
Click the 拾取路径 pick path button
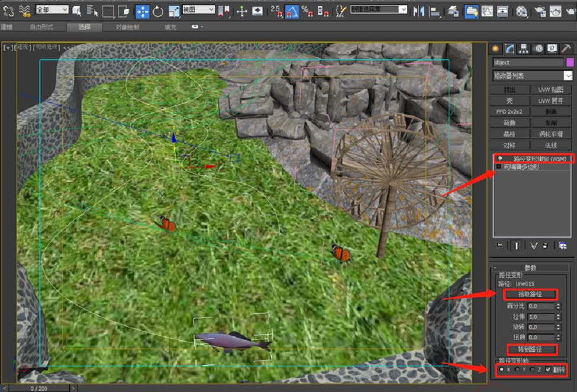click(x=530, y=294)
